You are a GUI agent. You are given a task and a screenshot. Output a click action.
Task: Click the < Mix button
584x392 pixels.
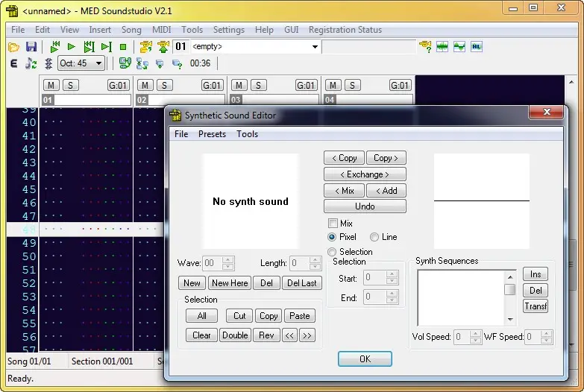click(x=345, y=191)
